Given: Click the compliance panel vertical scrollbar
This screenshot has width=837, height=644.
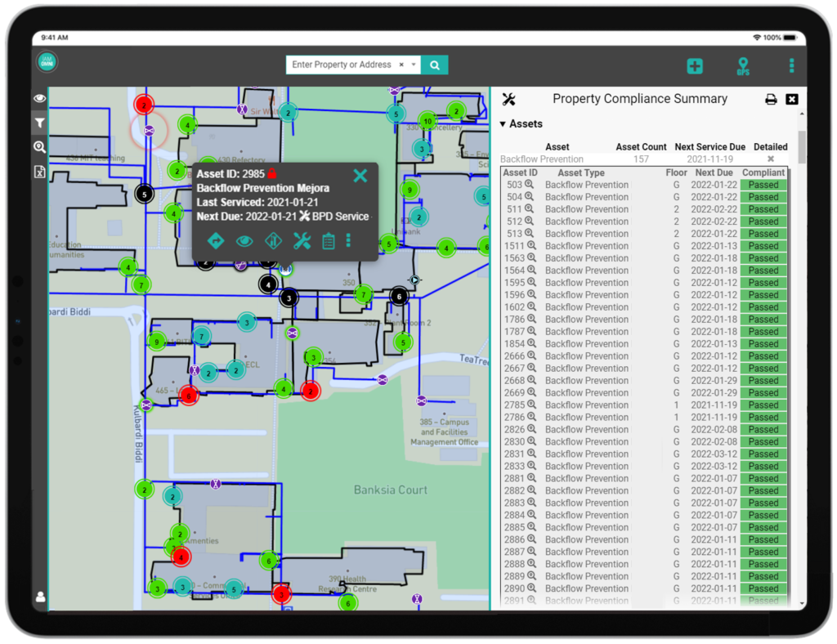Looking at the screenshot, I should coord(802,147).
